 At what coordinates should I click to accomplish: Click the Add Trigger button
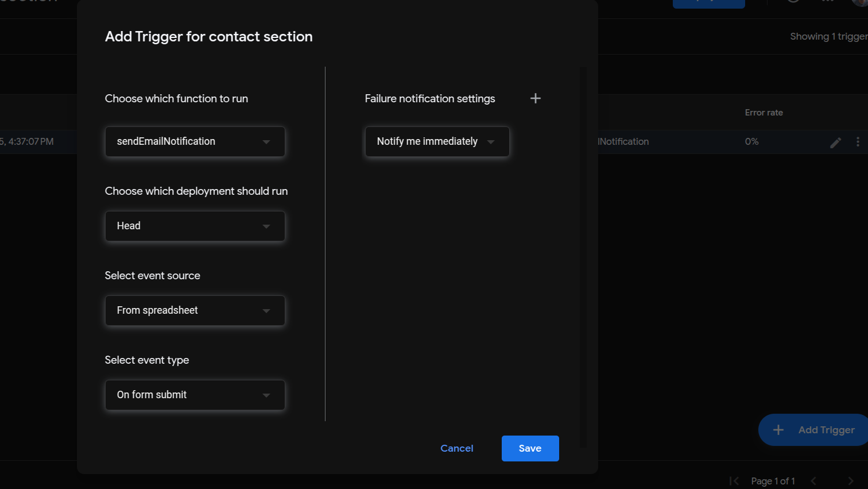815,430
